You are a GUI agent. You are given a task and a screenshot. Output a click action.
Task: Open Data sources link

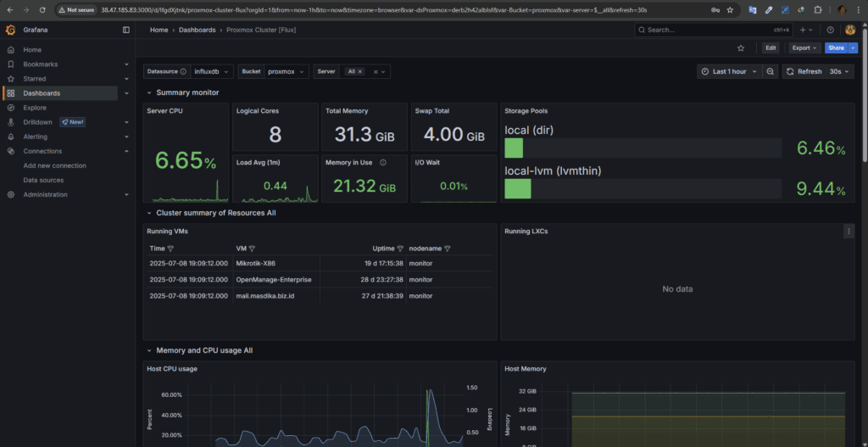[x=43, y=180]
